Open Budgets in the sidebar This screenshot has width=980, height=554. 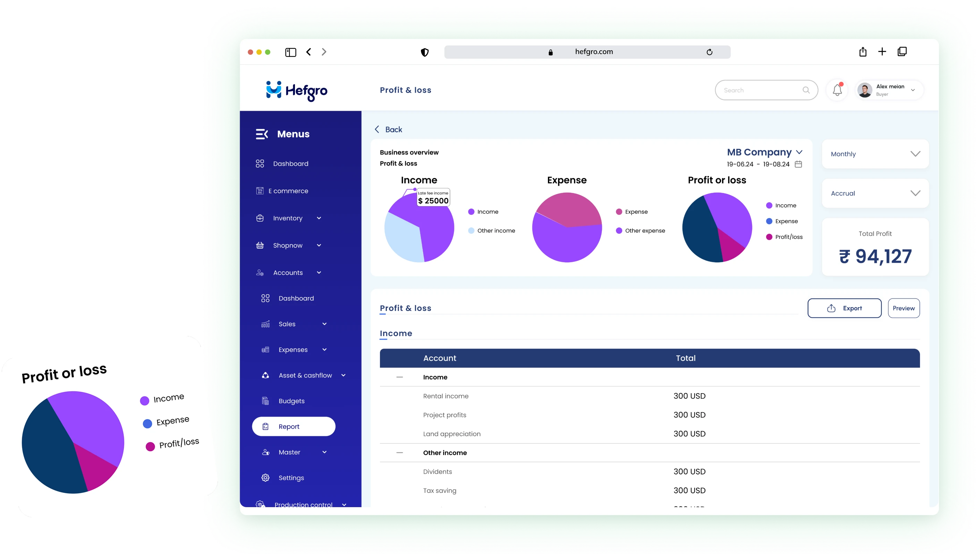(x=292, y=401)
